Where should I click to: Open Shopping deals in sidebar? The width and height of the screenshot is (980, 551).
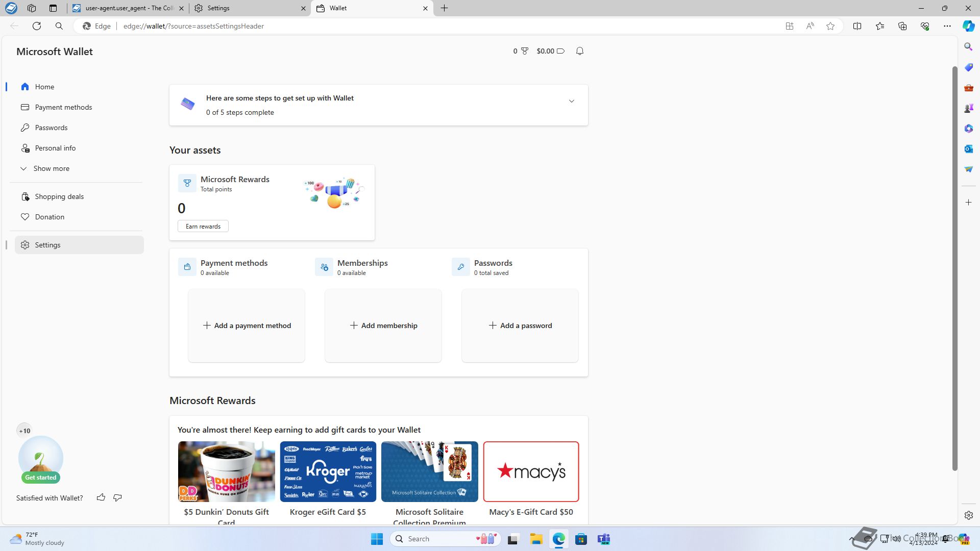(x=79, y=196)
